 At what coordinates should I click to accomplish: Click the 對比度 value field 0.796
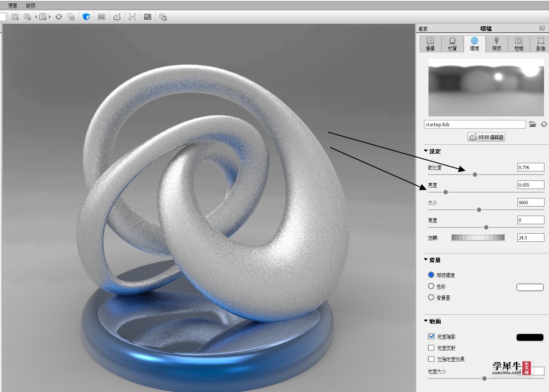pos(531,167)
